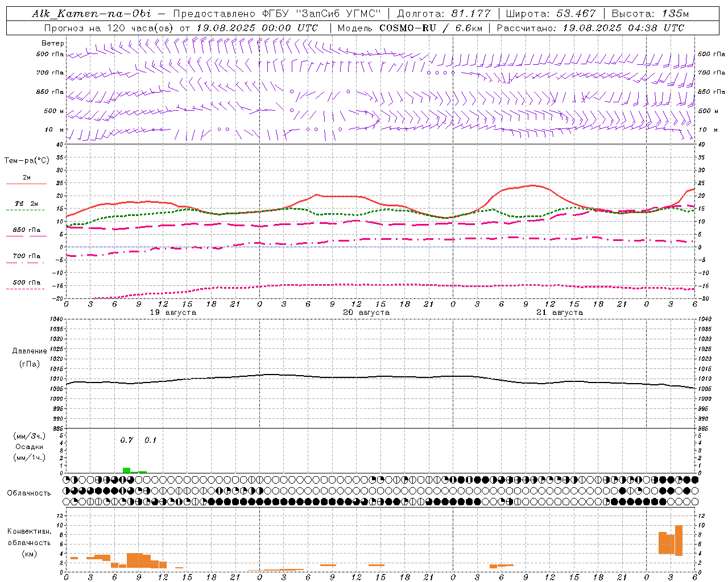
Task: Click the 500 м wind level label at left
Action: click(55, 111)
